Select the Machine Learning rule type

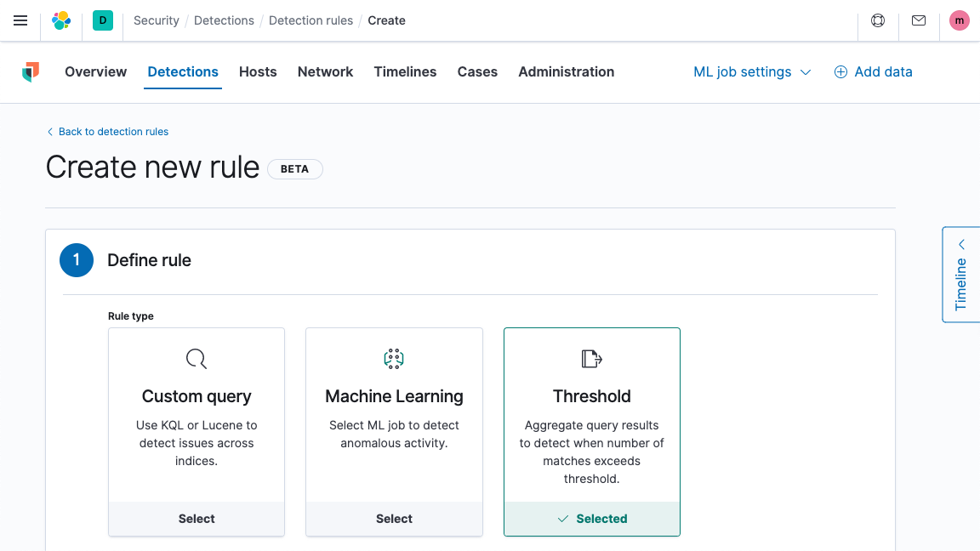pos(394,519)
